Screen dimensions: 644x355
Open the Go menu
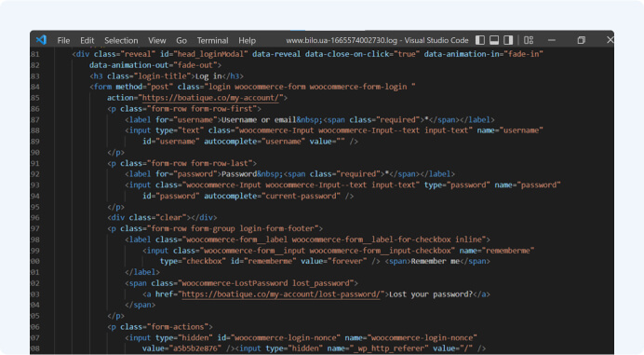pos(181,40)
